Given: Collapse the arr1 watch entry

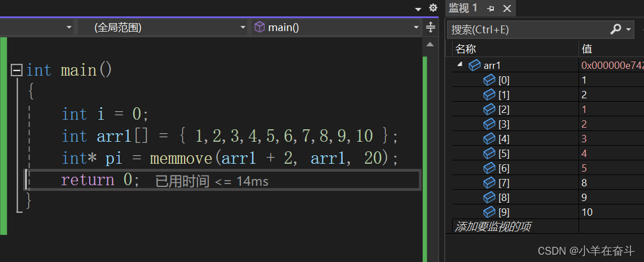Looking at the screenshot, I should click(460, 64).
